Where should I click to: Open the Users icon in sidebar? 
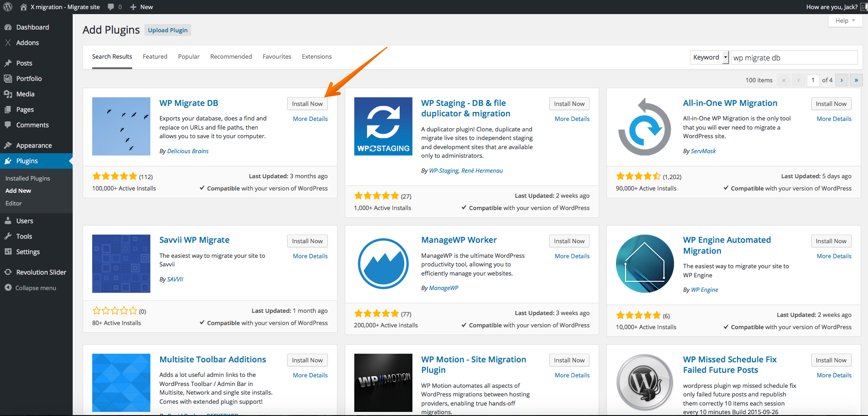(8, 221)
